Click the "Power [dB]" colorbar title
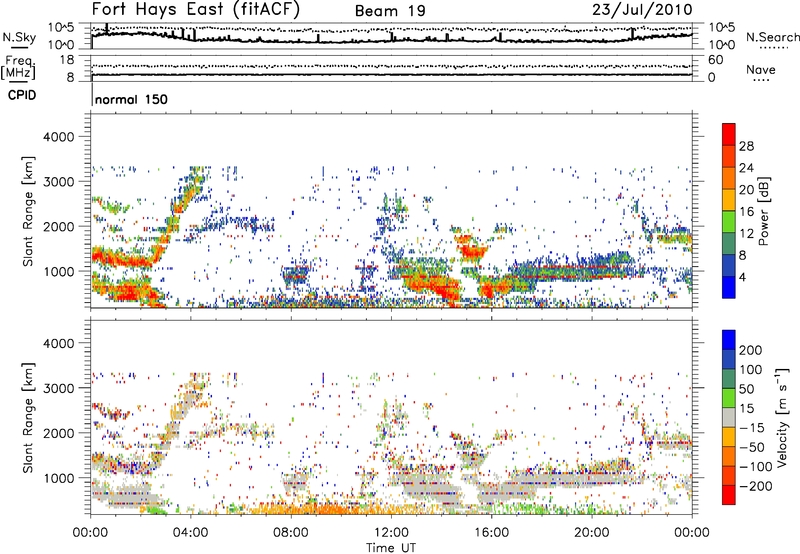 764,211
